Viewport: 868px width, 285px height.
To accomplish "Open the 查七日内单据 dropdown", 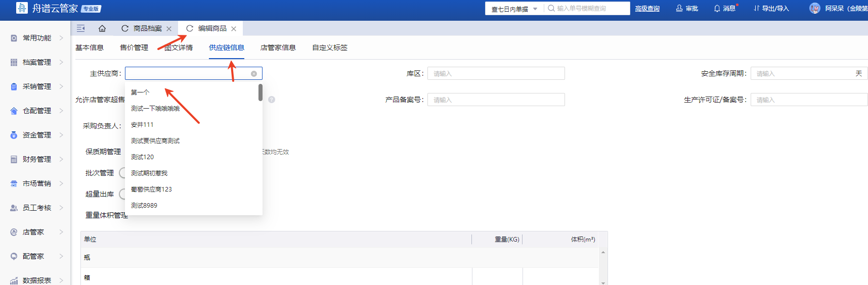I will [x=514, y=9].
